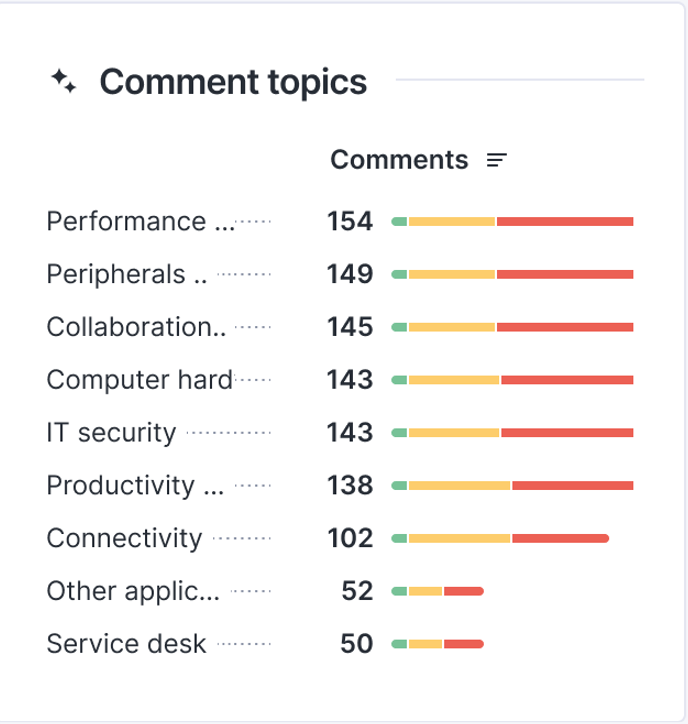The image size is (688, 724).
Task: Select the Other applications topic
Action: 133,591
